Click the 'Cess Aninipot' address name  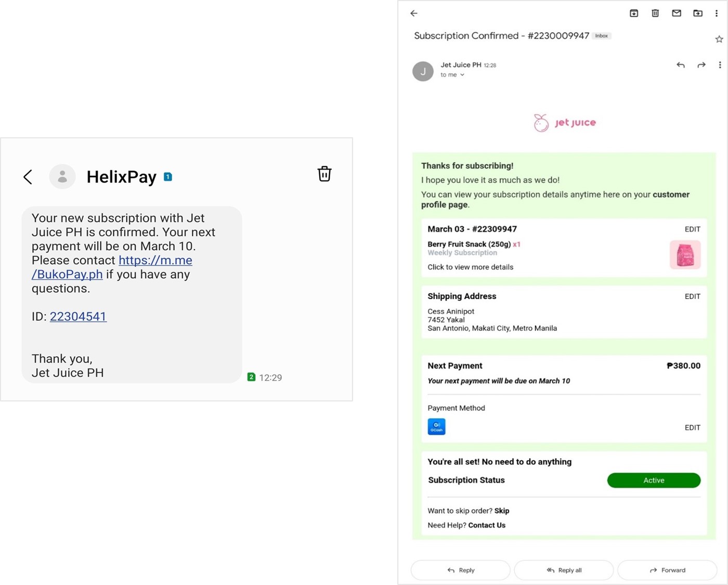[451, 311]
